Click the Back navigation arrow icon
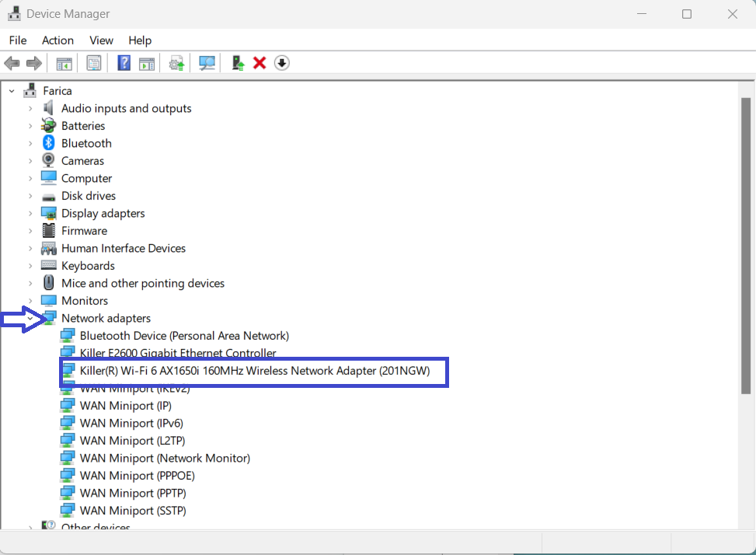Image resolution: width=756 pixels, height=555 pixels. [x=12, y=63]
